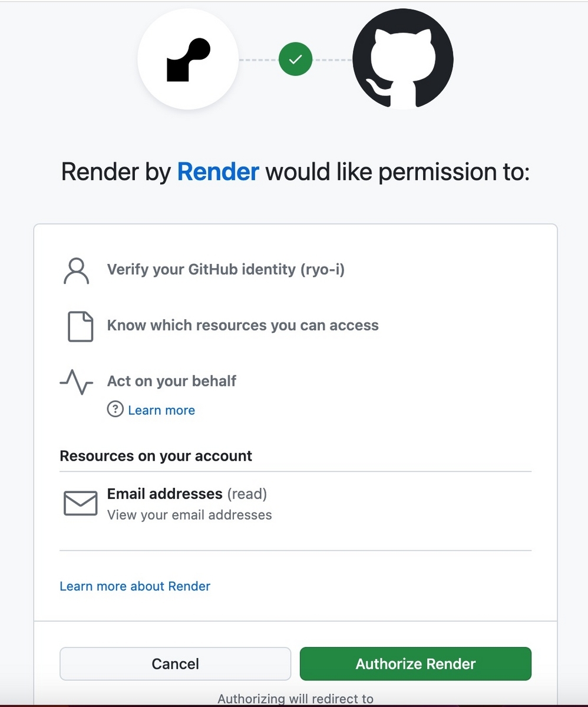
Task: Select the Verify your GitHub identity text
Action: coord(226,270)
